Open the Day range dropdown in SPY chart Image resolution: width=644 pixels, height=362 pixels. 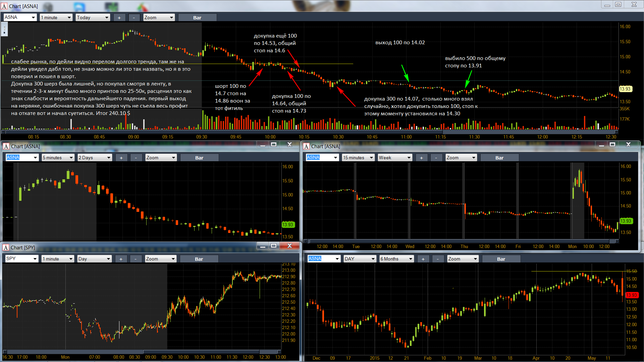pos(94,259)
